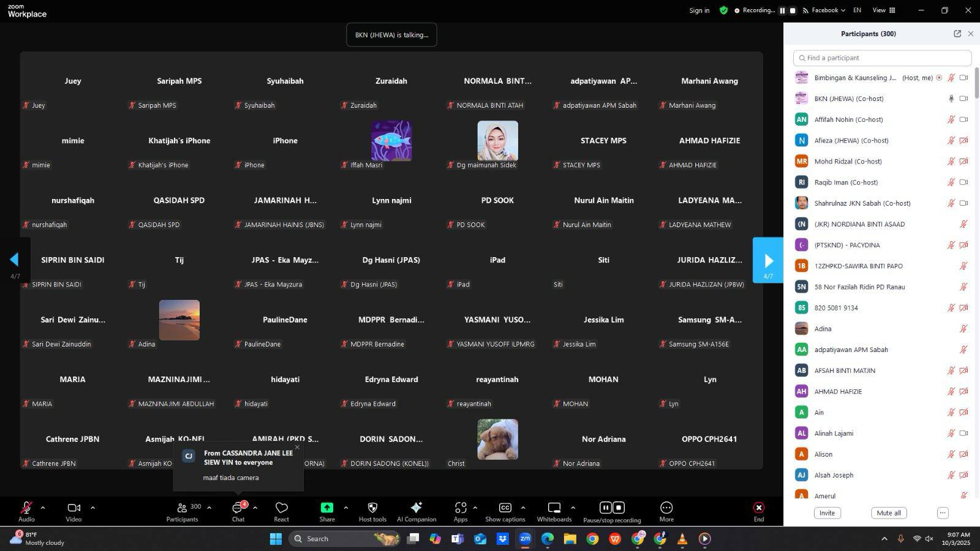980x551 pixels.
Task: Open the participants panel ellipsis menu
Action: coord(943,513)
